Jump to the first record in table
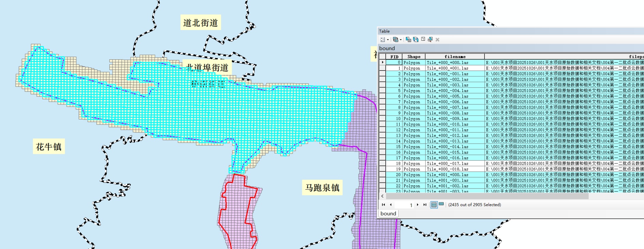Viewport: 644px width, 249px height. click(383, 205)
